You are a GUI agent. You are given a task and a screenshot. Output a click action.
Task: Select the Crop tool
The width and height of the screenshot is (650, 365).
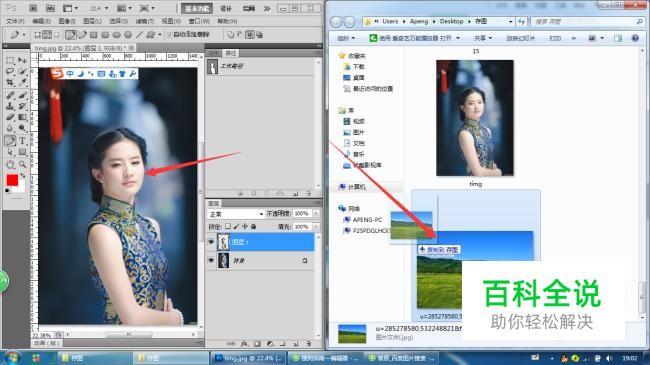coord(10,83)
